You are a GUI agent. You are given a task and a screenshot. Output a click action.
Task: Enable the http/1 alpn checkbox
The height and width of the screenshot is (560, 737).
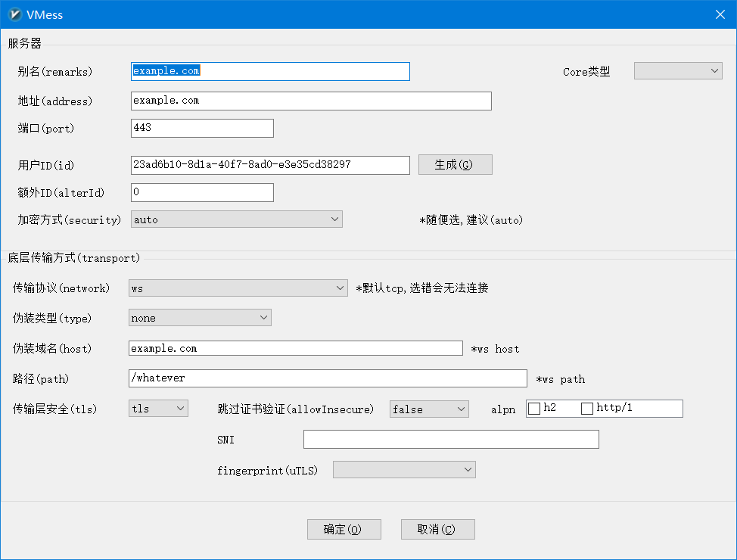click(587, 408)
